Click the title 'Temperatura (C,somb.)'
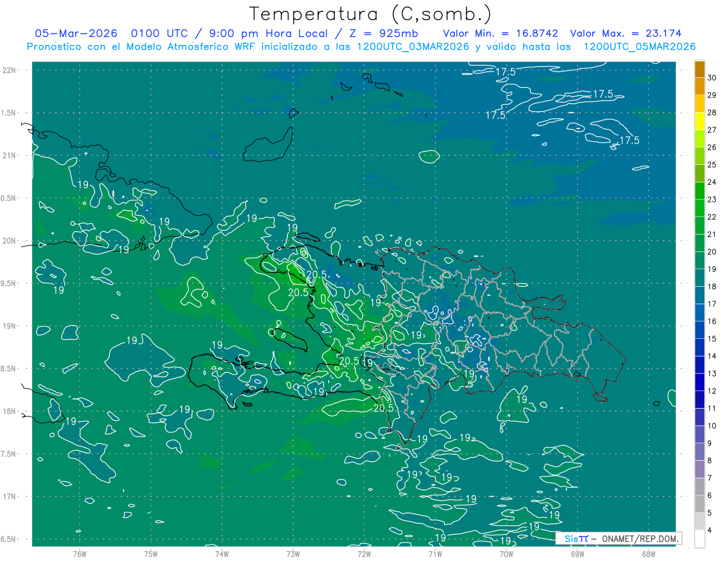Image resolution: width=728 pixels, height=562 pixels. pyautogui.click(x=370, y=14)
